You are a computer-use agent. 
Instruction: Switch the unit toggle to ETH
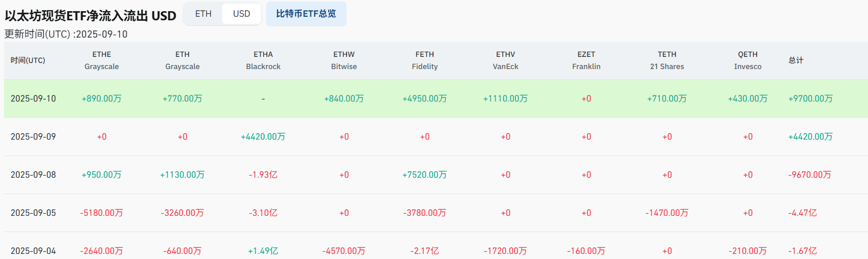click(x=203, y=14)
